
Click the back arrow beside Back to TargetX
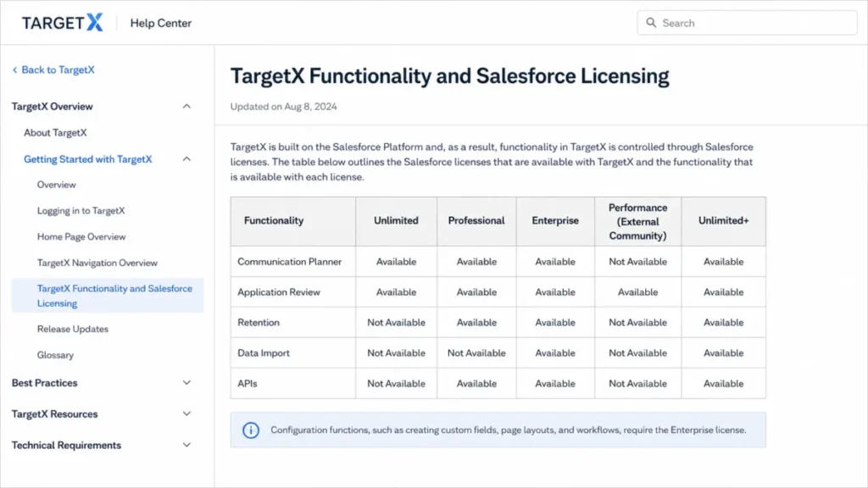(x=15, y=69)
